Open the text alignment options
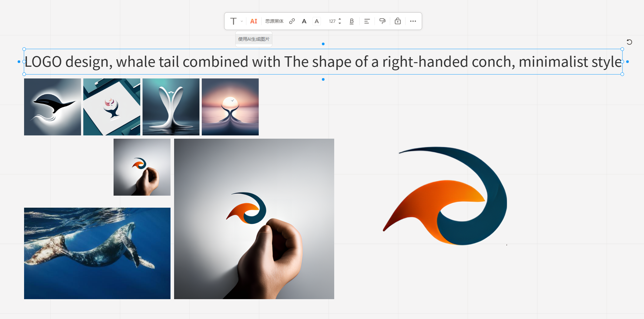644x319 pixels. (x=367, y=21)
